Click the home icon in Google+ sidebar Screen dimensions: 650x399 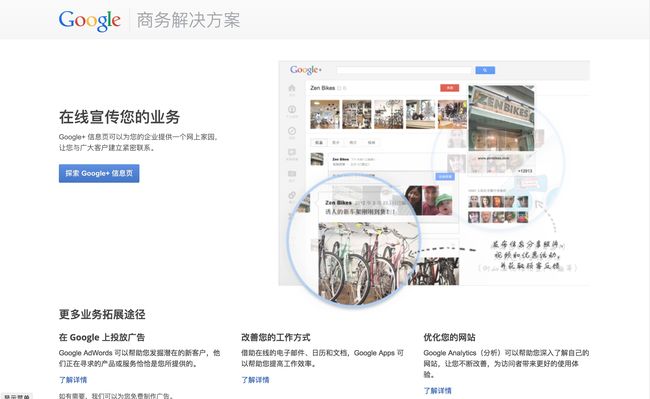click(292, 88)
